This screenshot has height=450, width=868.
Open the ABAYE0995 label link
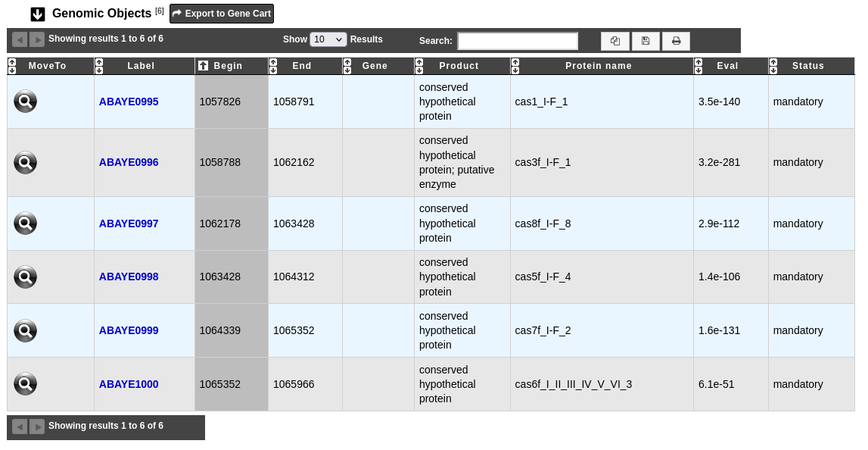pyautogui.click(x=129, y=102)
